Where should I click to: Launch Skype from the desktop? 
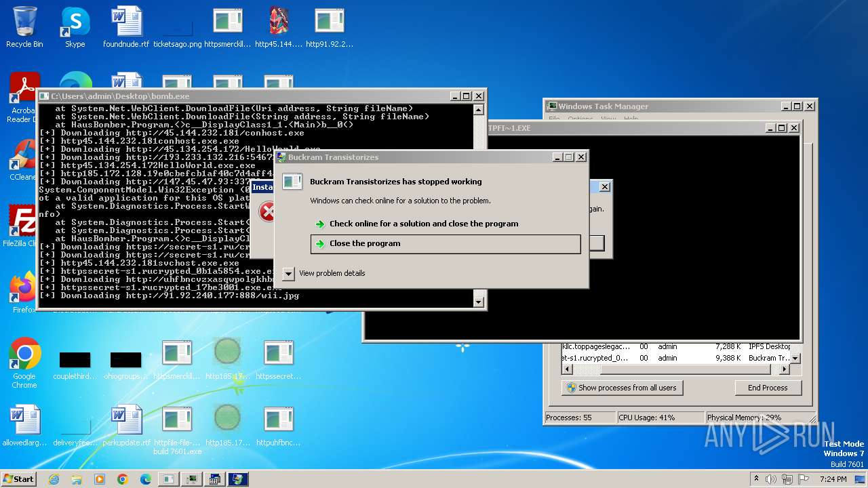coord(75,27)
